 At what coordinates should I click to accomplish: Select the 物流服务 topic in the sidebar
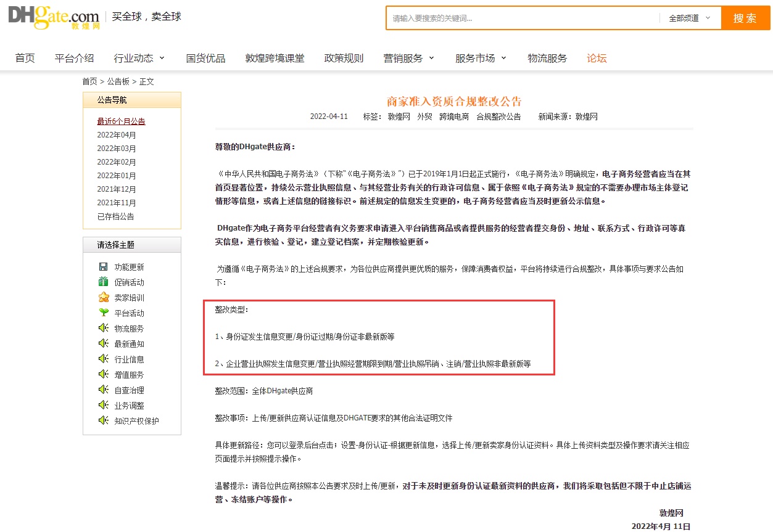pyautogui.click(x=130, y=329)
